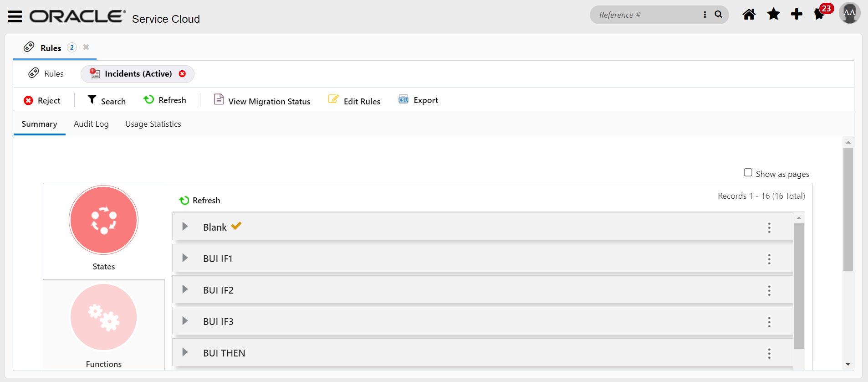Click the Edit Rules button
868x382 pixels.
pos(354,101)
